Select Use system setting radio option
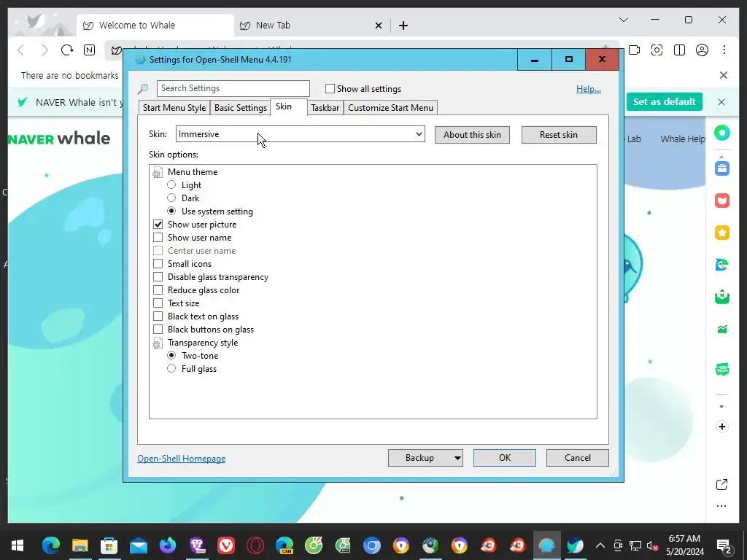 [171, 211]
